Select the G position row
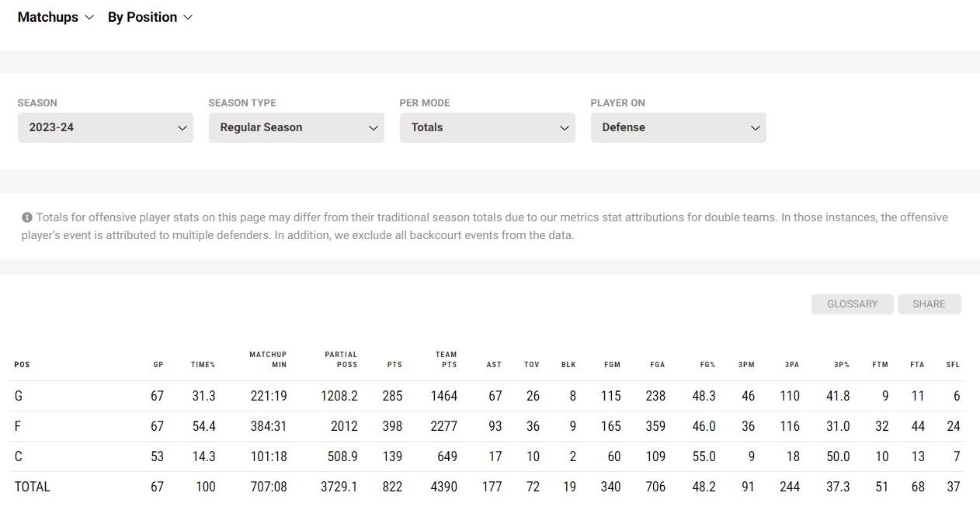The image size is (980, 510). [x=19, y=396]
